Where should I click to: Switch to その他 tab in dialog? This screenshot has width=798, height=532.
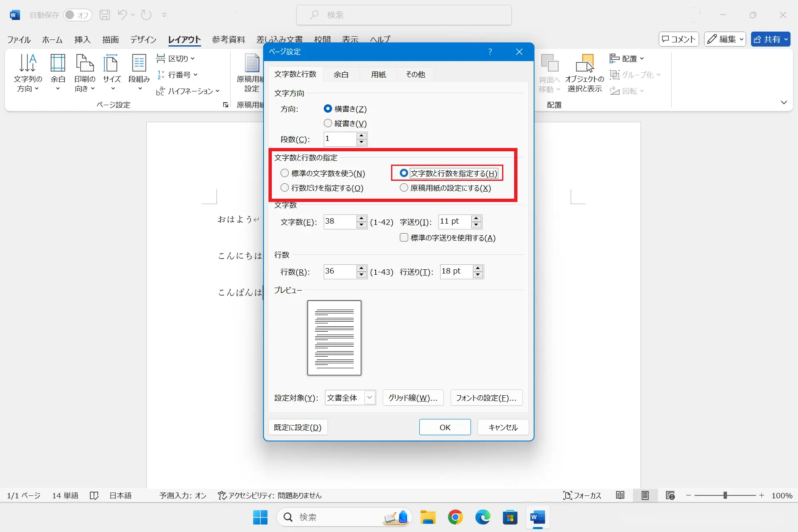[x=415, y=74]
